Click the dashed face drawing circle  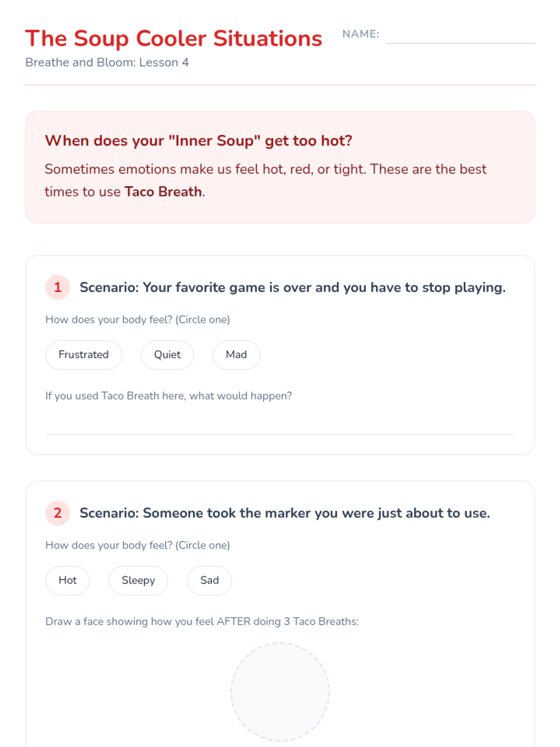click(280, 692)
